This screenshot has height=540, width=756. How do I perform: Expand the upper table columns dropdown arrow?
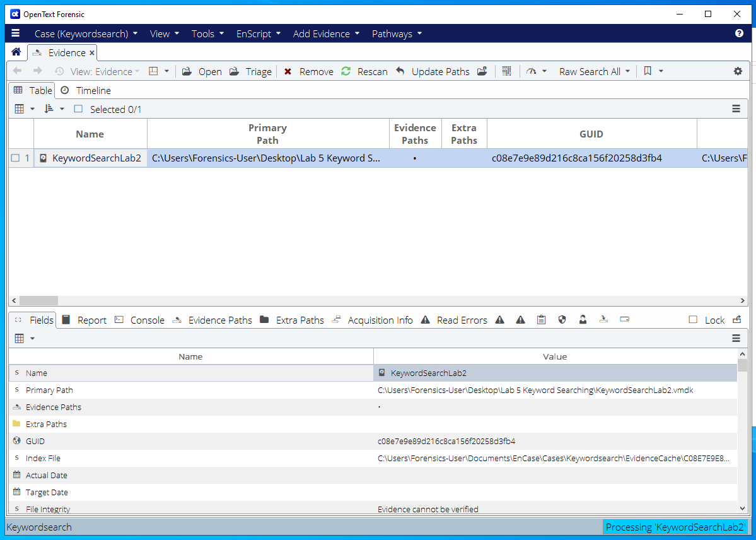pyautogui.click(x=33, y=109)
